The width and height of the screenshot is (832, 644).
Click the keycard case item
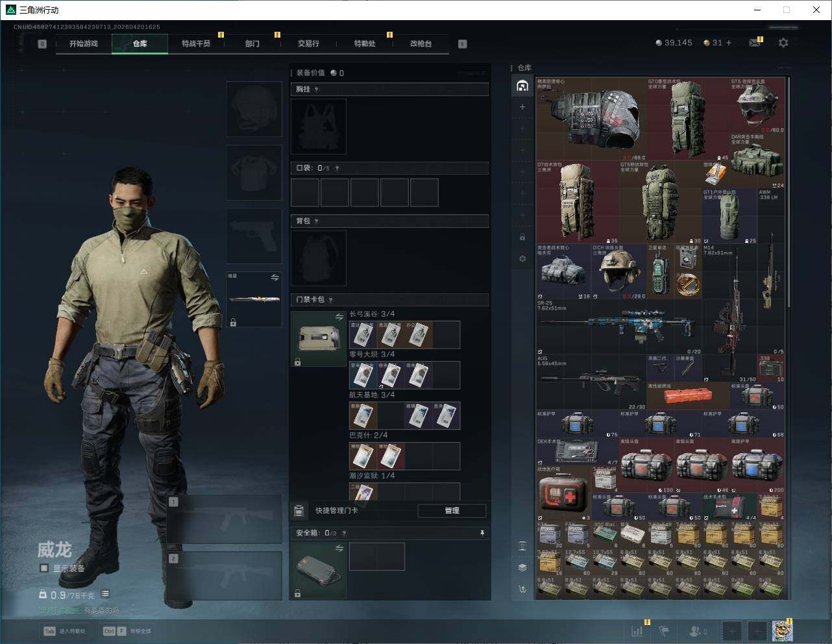coord(319,339)
